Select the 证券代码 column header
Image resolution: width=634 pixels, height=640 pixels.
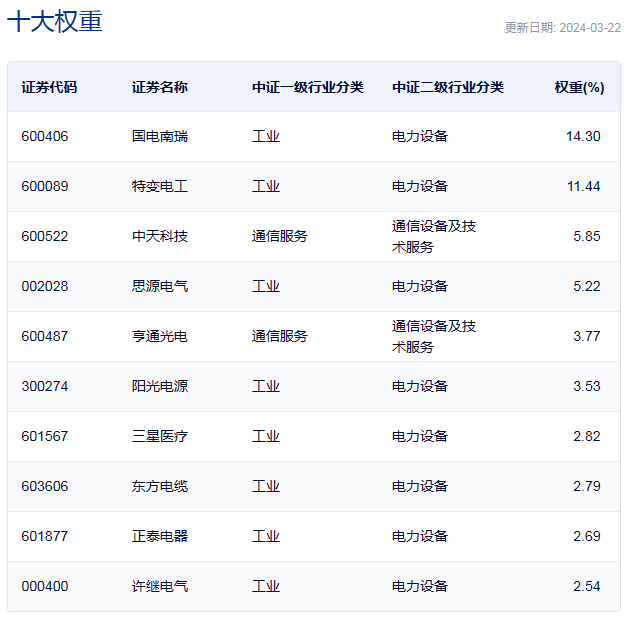[49, 87]
